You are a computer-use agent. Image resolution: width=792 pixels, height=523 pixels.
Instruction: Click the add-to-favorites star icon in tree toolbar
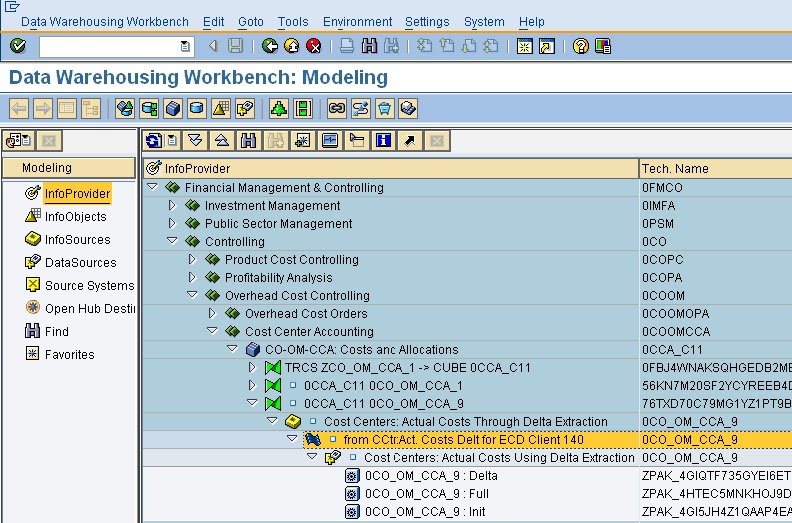[303, 140]
